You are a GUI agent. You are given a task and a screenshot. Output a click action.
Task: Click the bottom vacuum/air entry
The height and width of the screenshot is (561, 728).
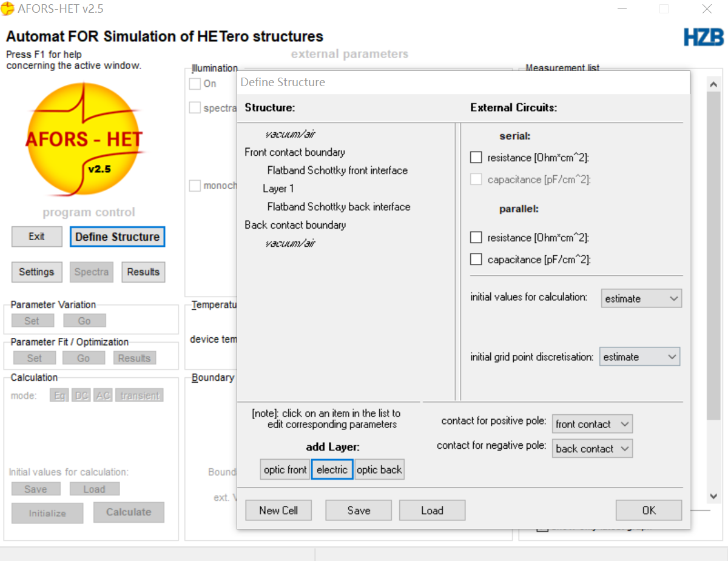[290, 243]
